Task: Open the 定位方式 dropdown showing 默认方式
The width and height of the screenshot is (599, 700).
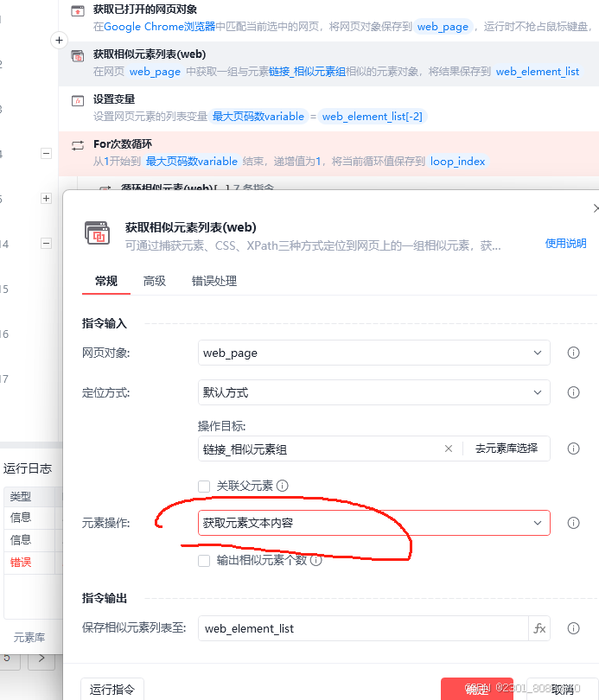Action: pyautogui.click(x=374, y=392)
